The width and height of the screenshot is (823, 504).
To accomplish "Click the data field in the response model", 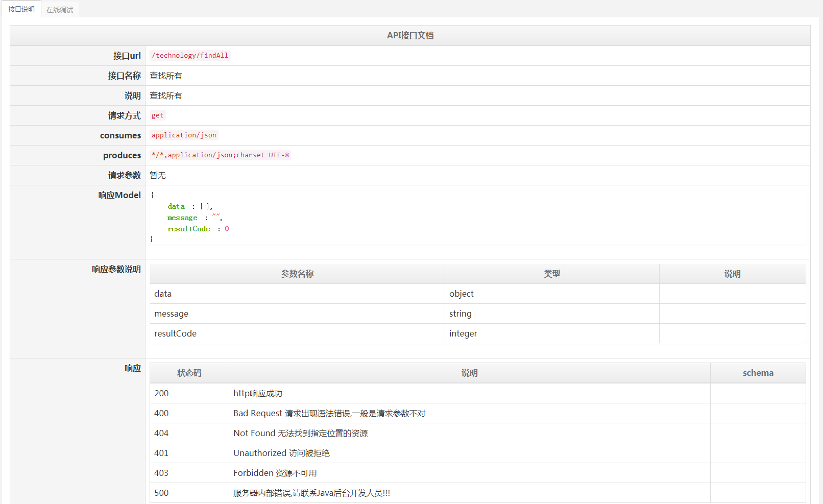I will [176, 206].
